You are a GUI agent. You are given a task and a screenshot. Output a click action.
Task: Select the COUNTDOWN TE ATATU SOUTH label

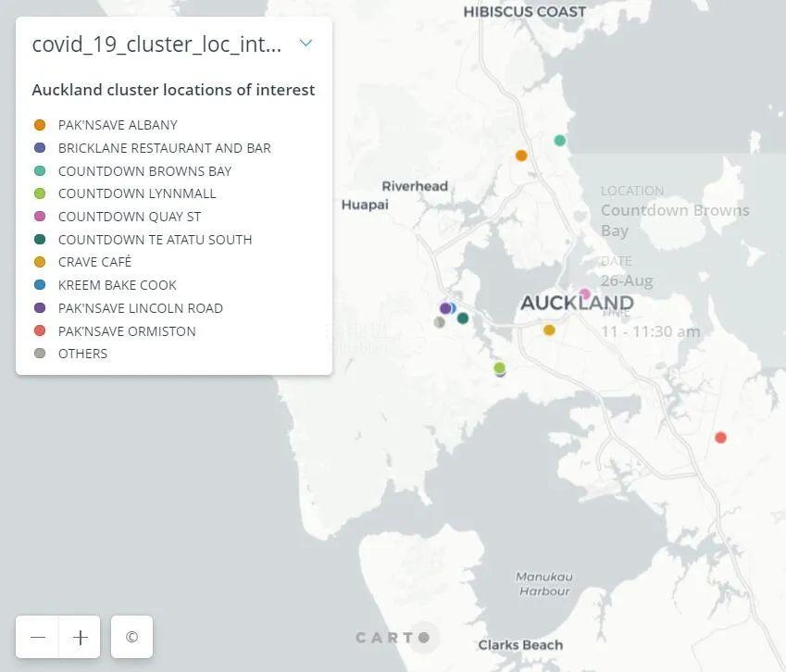(155, 240)
